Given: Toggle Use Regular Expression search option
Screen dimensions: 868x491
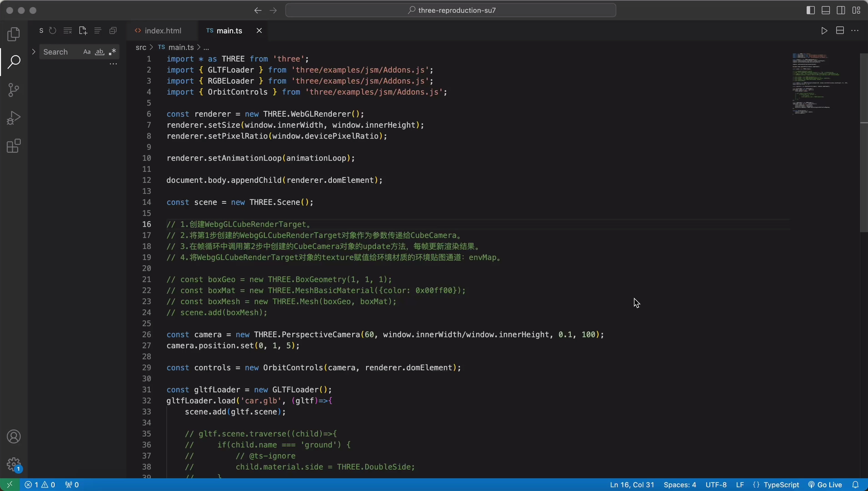Looking at the screenshot, I should (112, 52).
